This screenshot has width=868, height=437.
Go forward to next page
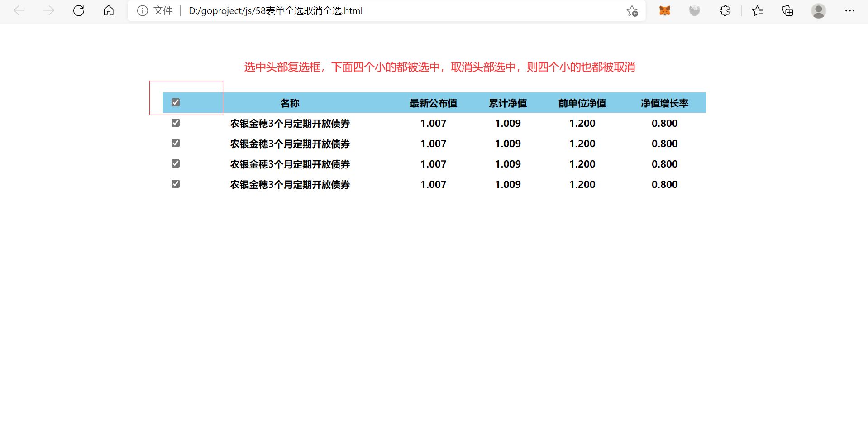pyautogui.click(x=49, y=10)
